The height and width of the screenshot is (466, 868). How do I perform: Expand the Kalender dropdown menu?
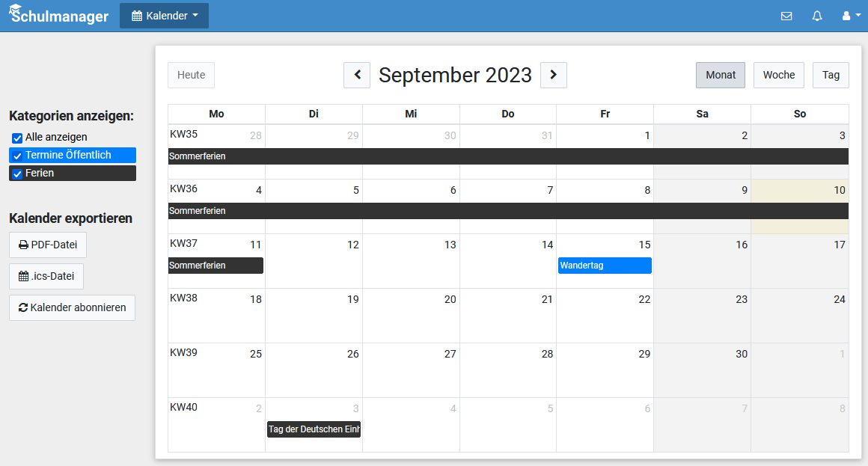click(x=164, y=16)
